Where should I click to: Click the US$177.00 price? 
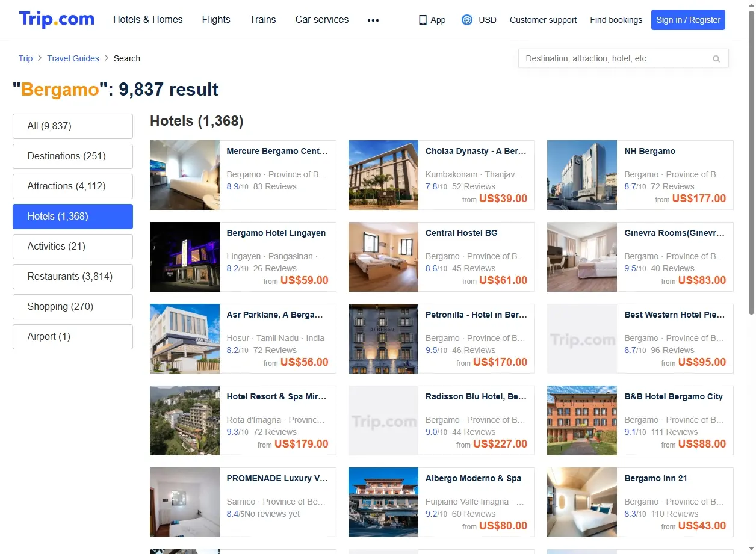(x=699, y=199)
